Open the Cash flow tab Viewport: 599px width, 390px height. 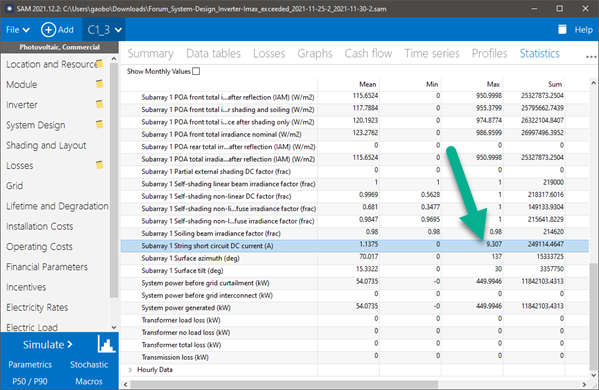coord(368,53)
